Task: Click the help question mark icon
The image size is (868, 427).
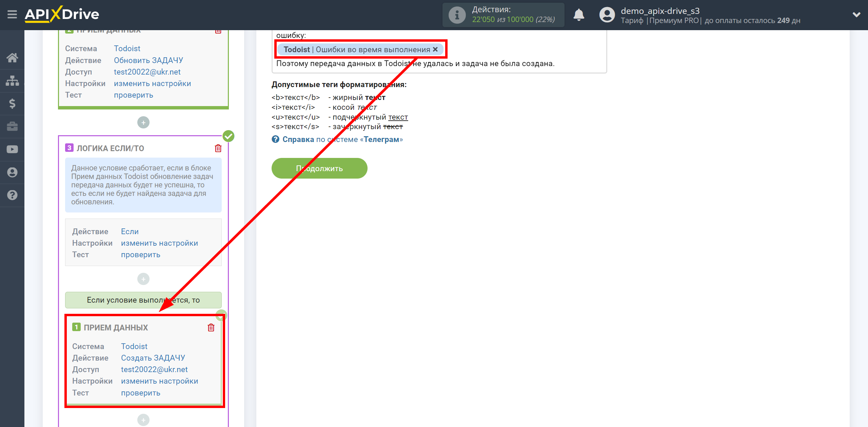Action: (275, 139)
